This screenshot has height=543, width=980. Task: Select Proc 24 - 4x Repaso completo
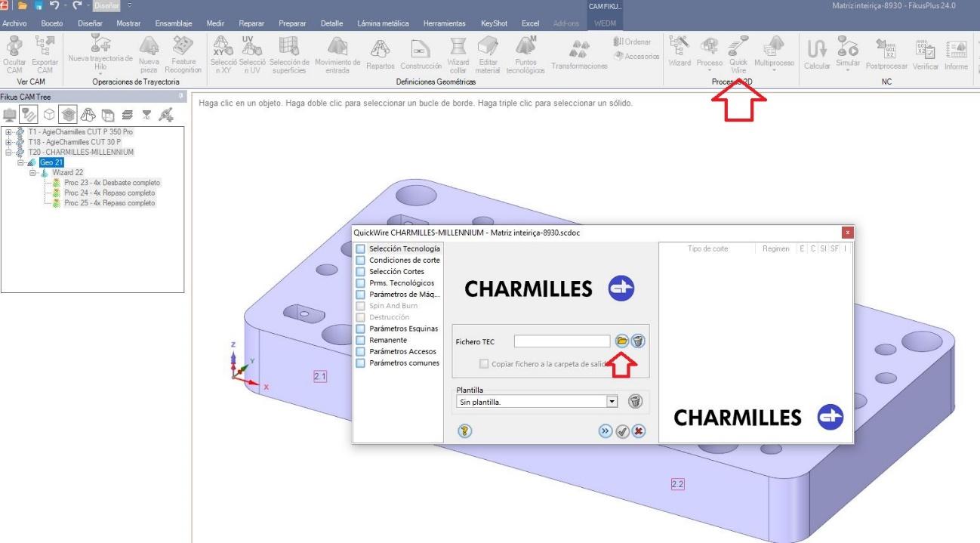(x=109, y=193)
